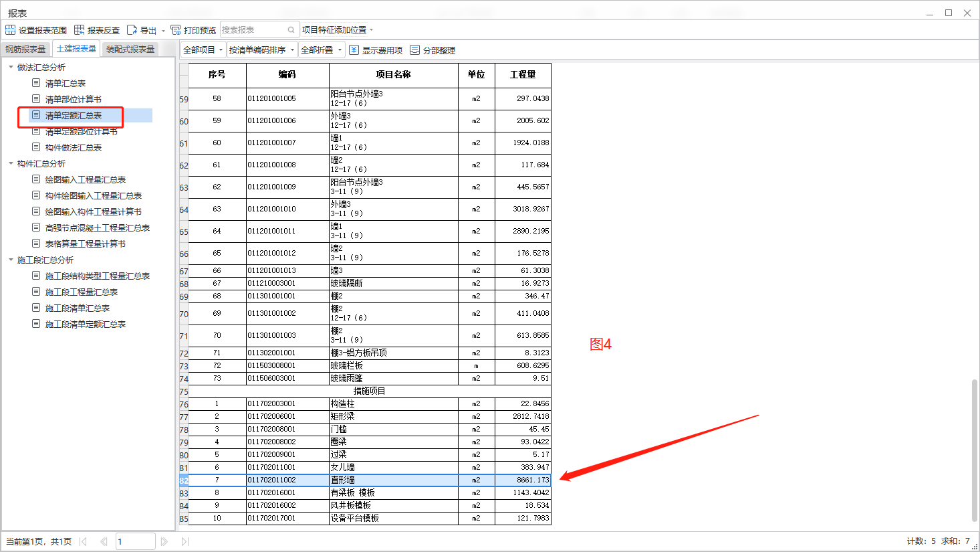This screenshot has height=552, width=980.
Task: Switch to the 装配式报表量 tab
Action: pos(130,49)
